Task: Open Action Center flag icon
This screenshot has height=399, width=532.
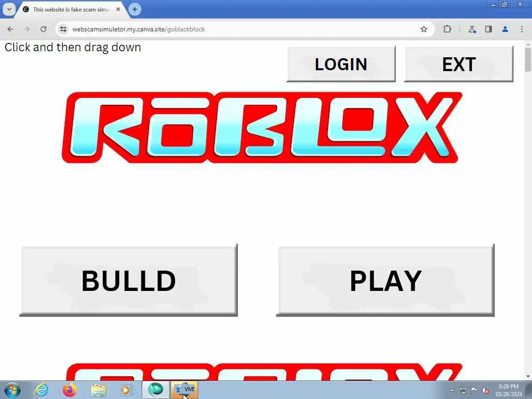Action: 474,390
